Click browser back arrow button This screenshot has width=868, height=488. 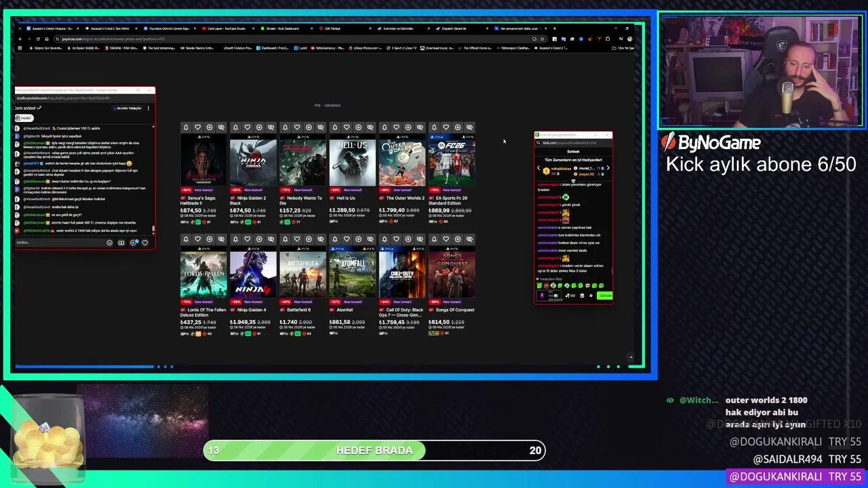pyautogui.click(x=20, y=39)
